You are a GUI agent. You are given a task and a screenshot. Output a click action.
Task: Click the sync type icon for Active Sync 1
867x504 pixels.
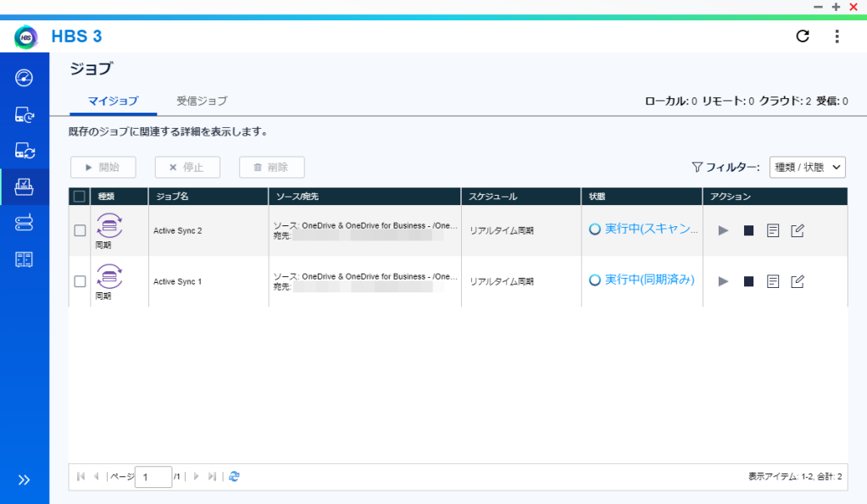pyautogui.click(x=109, y=276)
